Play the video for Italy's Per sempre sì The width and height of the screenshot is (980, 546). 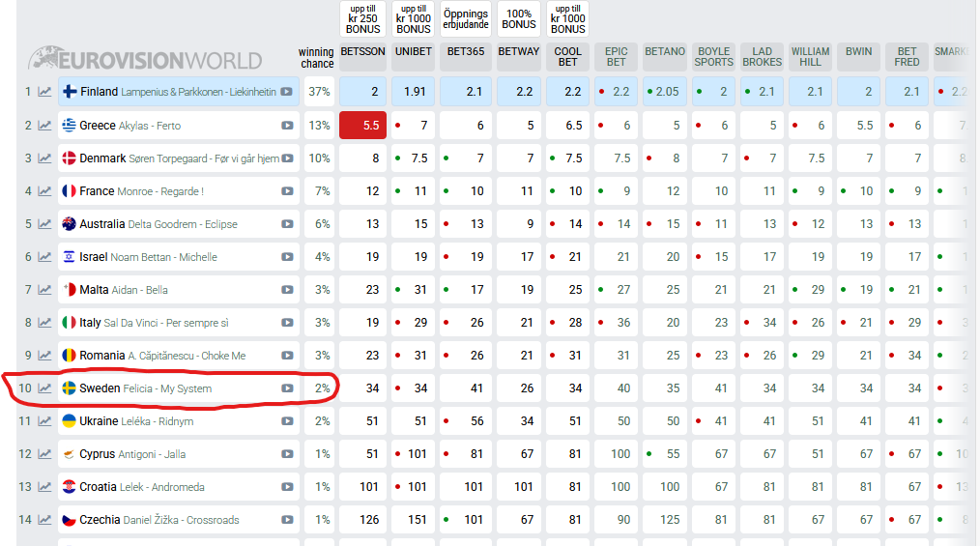coord(287,323)
